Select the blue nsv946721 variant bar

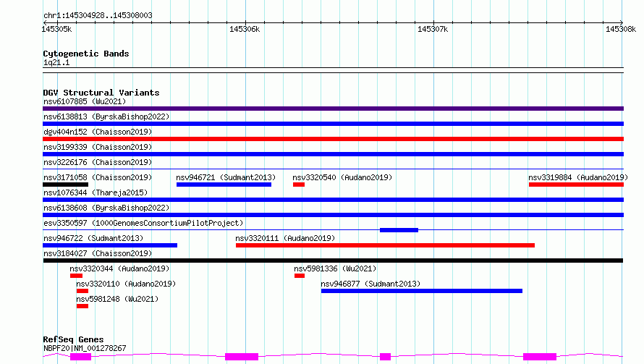224,185
